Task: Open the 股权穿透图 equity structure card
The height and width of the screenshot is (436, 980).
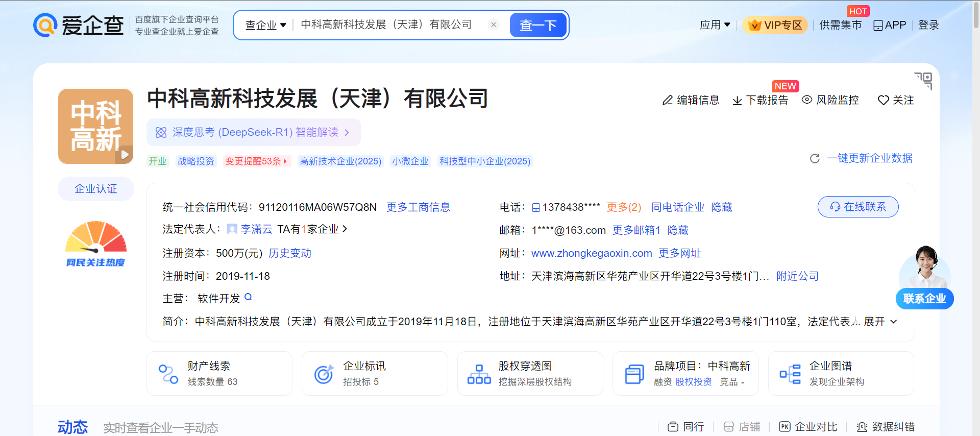Action: pos(530,373)
